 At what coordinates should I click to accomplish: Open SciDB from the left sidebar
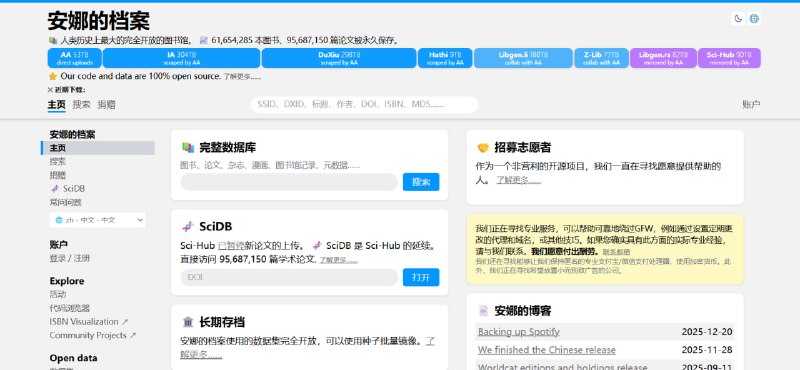click(67, 189)
